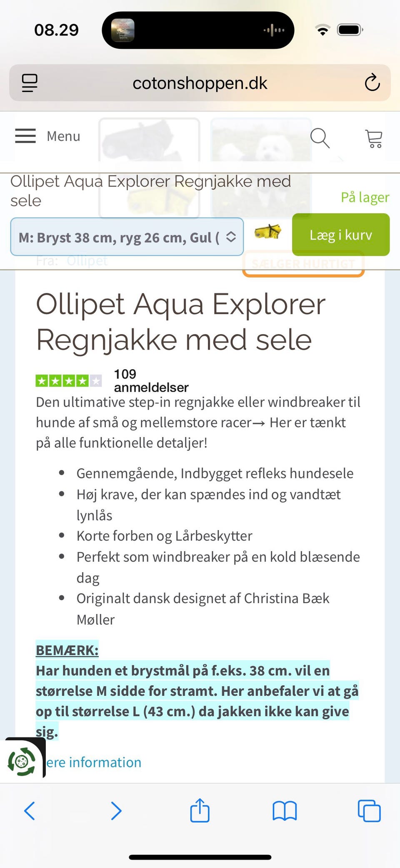Screen dimensions: 400x868
Task: Open the search icon
Action: [x=320, y=138]
